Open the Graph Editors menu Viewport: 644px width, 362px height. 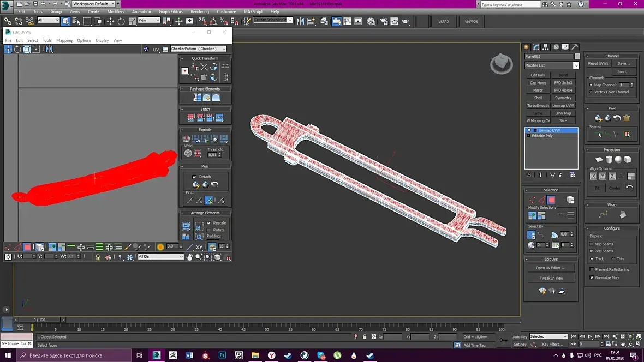pos(171,11)
